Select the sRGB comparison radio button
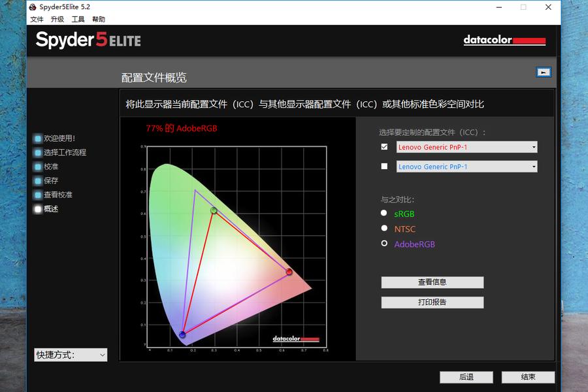The height and width of the screenshot is (392, 588). click(384, 213)
